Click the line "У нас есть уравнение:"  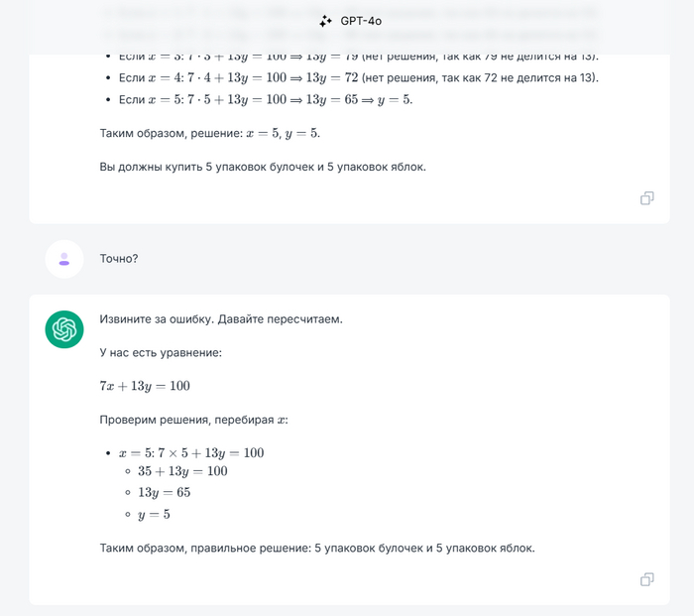161,352
